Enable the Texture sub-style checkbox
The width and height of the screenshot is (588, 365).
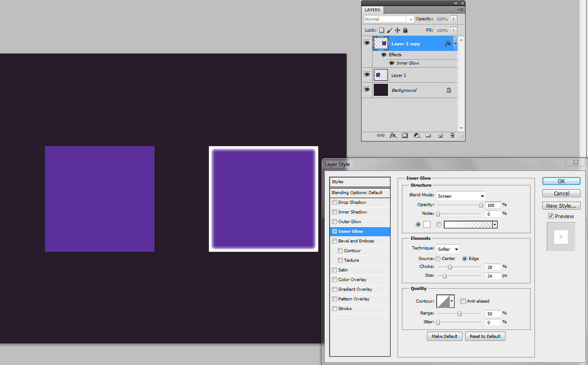click(x=341, y=260)
